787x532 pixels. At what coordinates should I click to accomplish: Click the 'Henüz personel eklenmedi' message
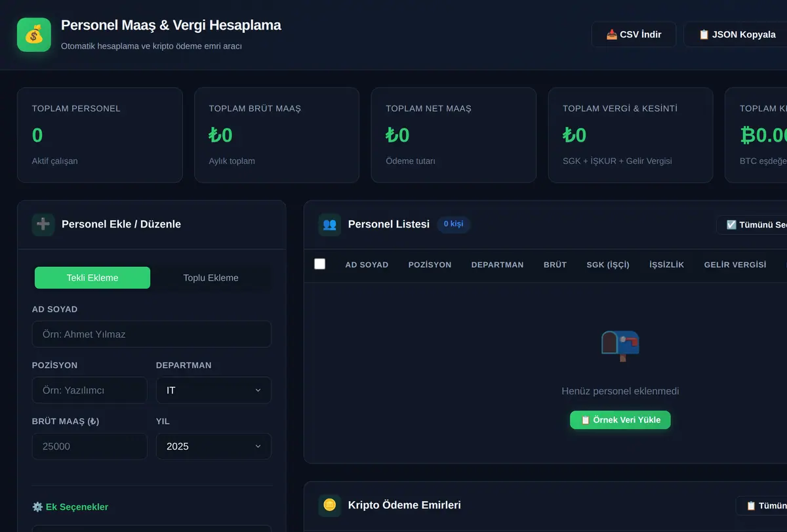620,391
